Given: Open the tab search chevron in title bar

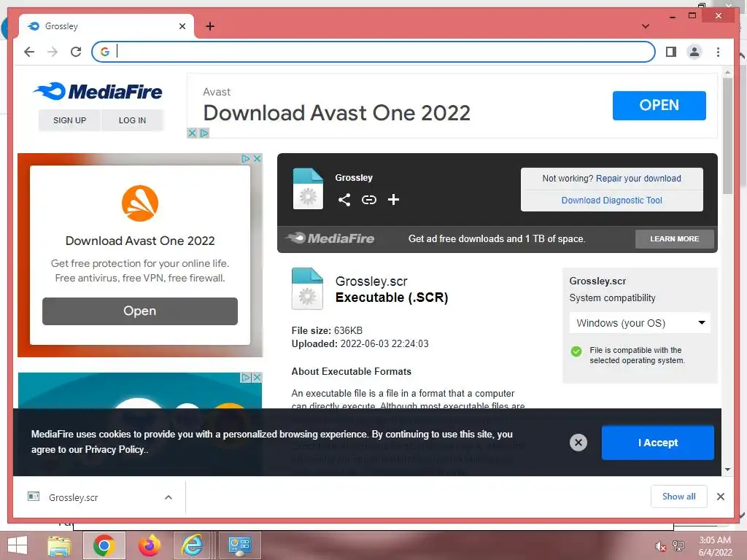Looking at the screenshot, I should pos(646,26).
